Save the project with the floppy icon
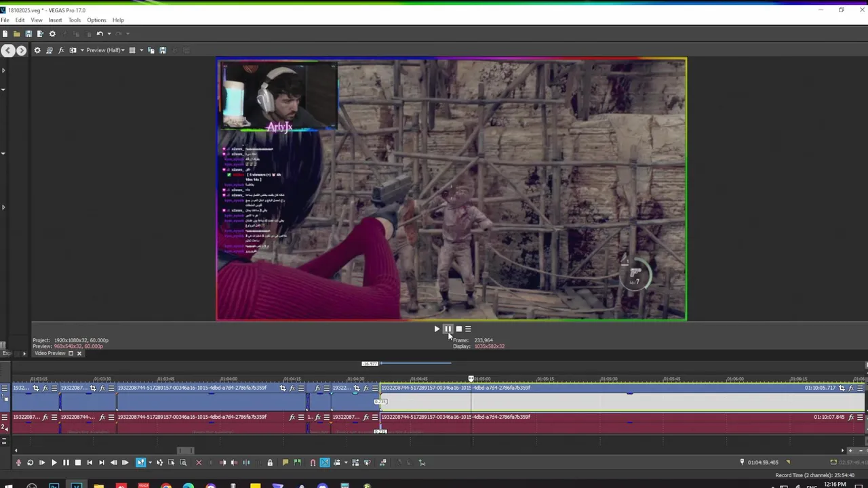Screen dimensions: 868x488 coord(28,34)
